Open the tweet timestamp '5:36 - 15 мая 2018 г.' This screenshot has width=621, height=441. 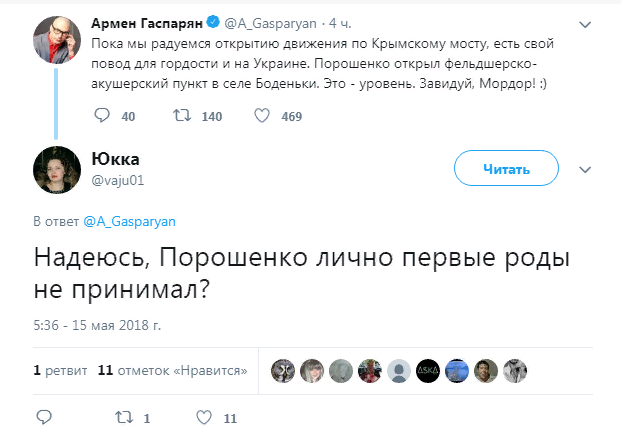point(97,325)
